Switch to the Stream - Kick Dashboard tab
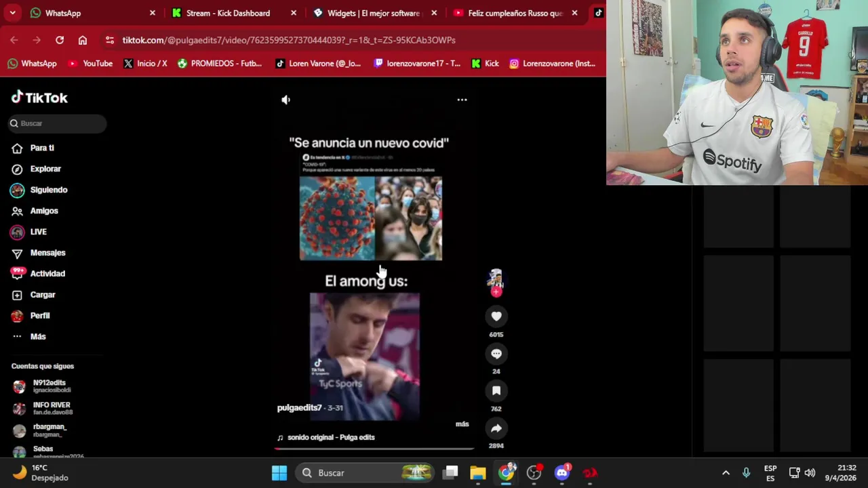This screenshot has width=868, height=488. 233,13
